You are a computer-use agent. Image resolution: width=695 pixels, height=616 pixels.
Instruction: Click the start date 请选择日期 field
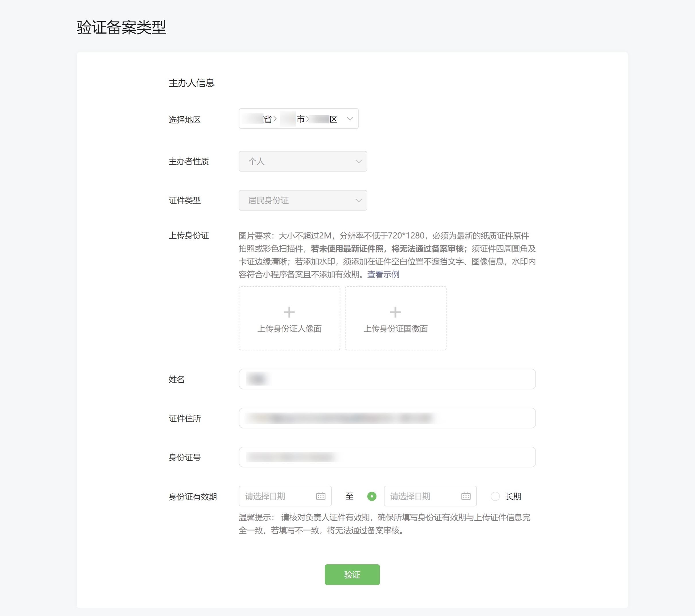pos(285,496)
